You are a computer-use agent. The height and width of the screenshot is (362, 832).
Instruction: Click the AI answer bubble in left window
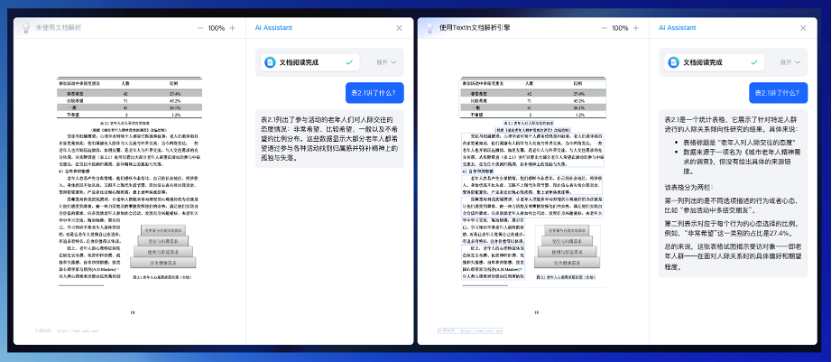[330, 139]
